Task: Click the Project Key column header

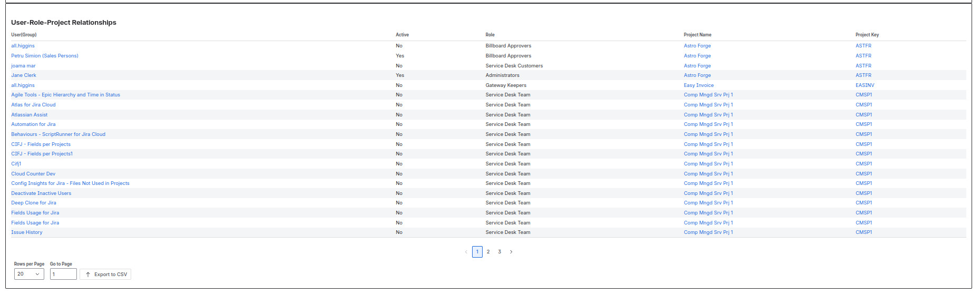Action: tap(867, 35)
